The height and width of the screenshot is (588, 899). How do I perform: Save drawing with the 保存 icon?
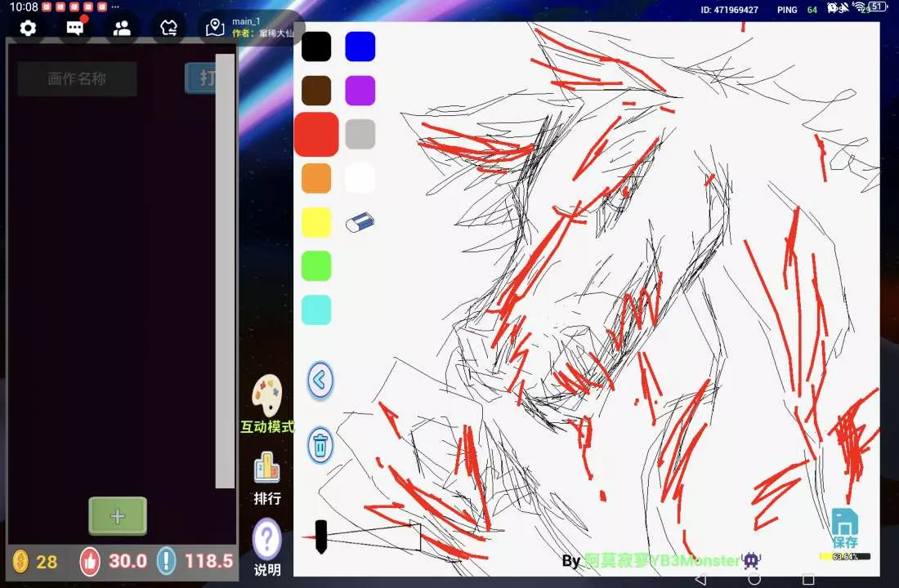(844, 527)
